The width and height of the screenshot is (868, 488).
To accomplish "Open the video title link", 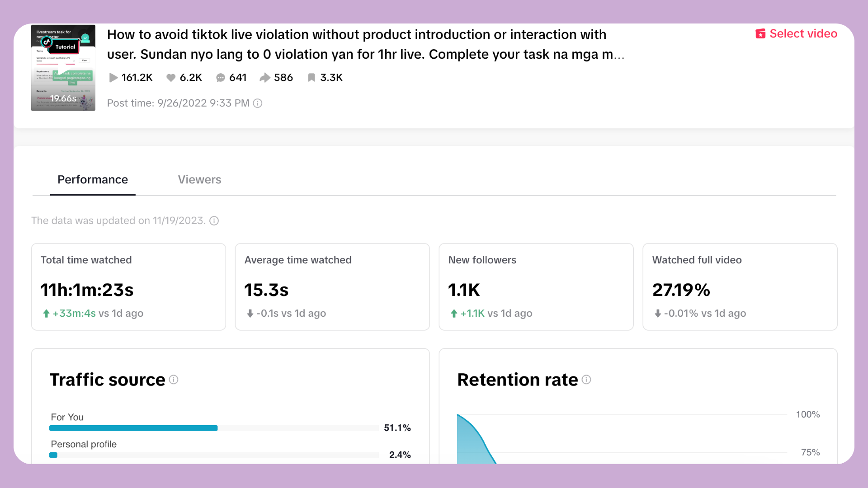I will (x=357, y=44).
